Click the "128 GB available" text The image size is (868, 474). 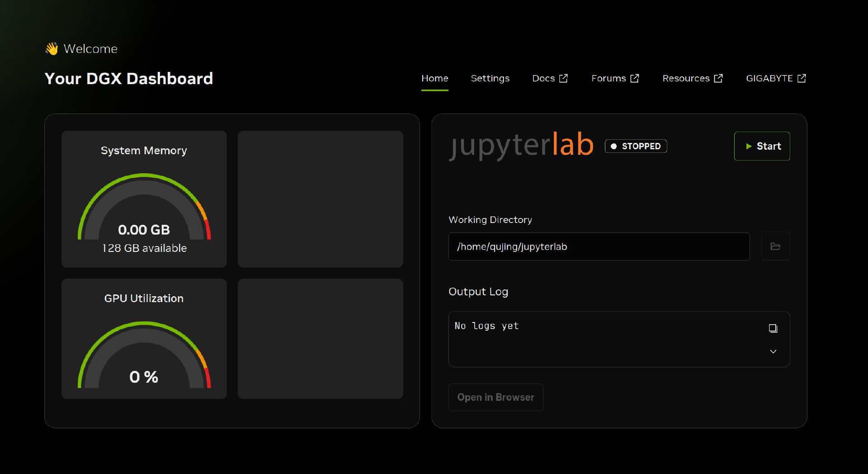(x=144, y=248)
